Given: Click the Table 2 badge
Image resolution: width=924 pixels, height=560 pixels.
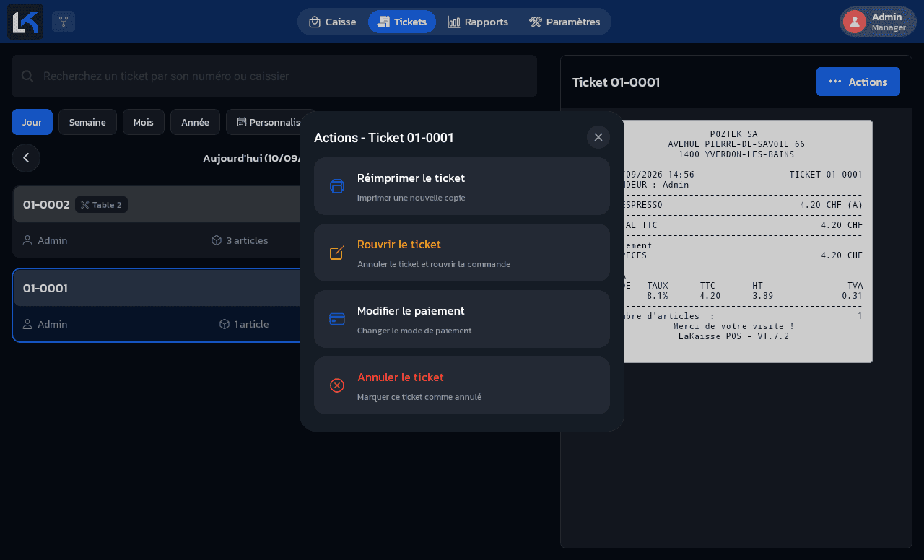Looking at the screenshot, I should (x=101, y=205).
